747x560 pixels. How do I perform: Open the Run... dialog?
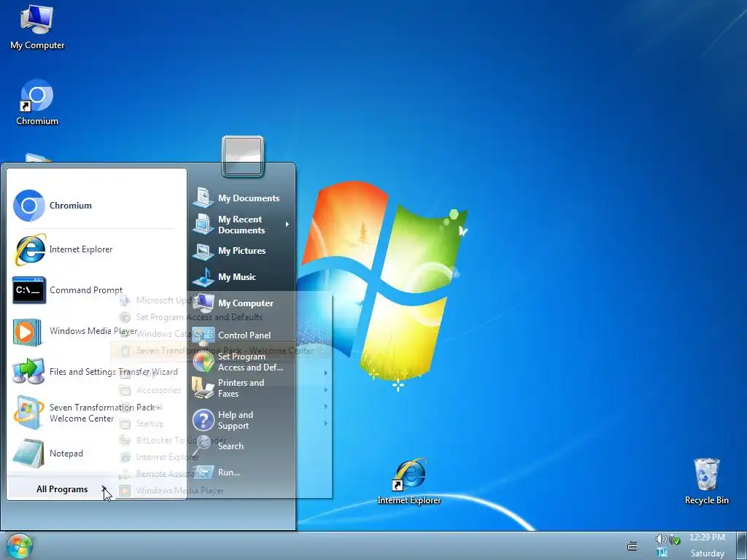coord(242,472)
